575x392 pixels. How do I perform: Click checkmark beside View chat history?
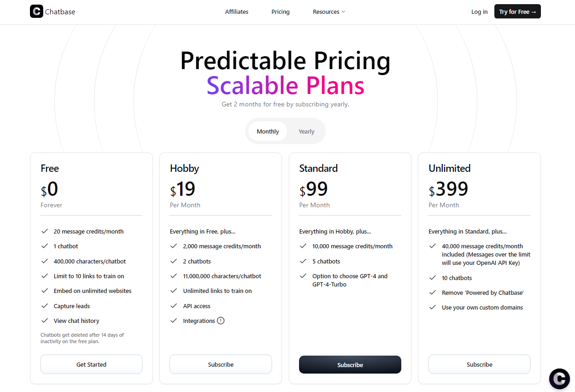click(x=45, y=321)
